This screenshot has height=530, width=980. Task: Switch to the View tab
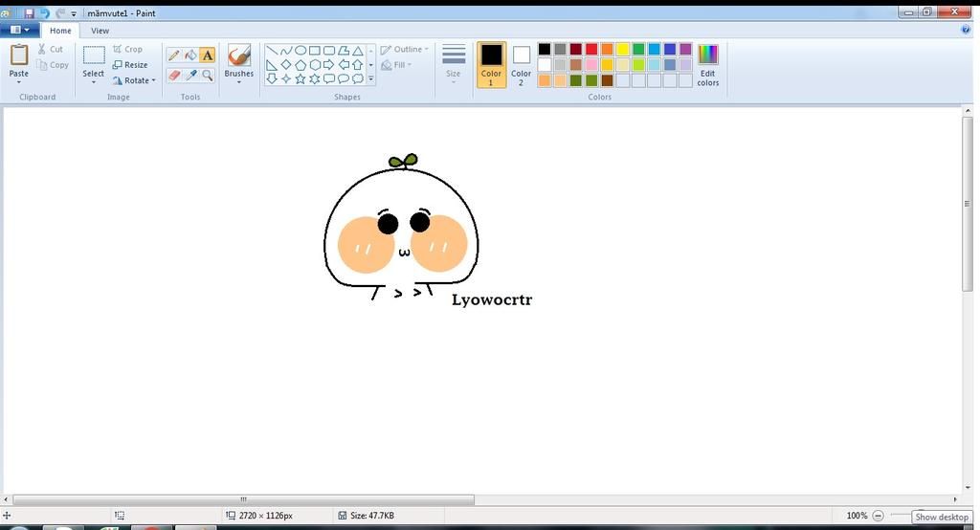click(100, 31)
